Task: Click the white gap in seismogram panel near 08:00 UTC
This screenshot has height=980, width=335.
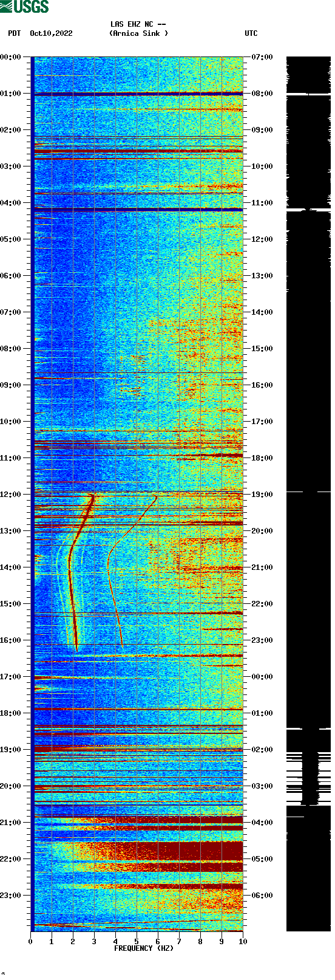Action: pos(308,94)
